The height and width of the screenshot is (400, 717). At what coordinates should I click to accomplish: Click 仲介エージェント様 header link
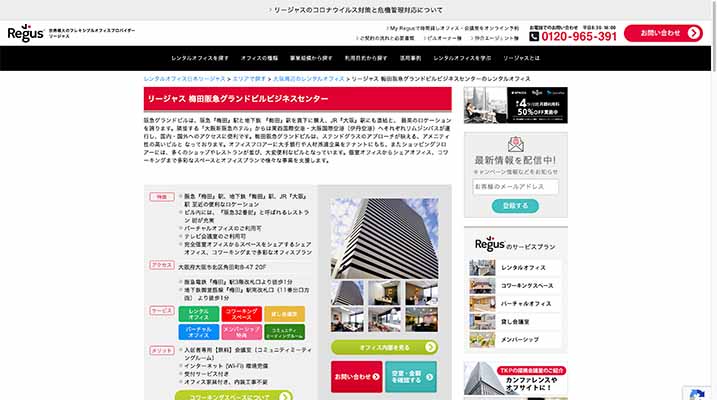(x=495, y=38)
